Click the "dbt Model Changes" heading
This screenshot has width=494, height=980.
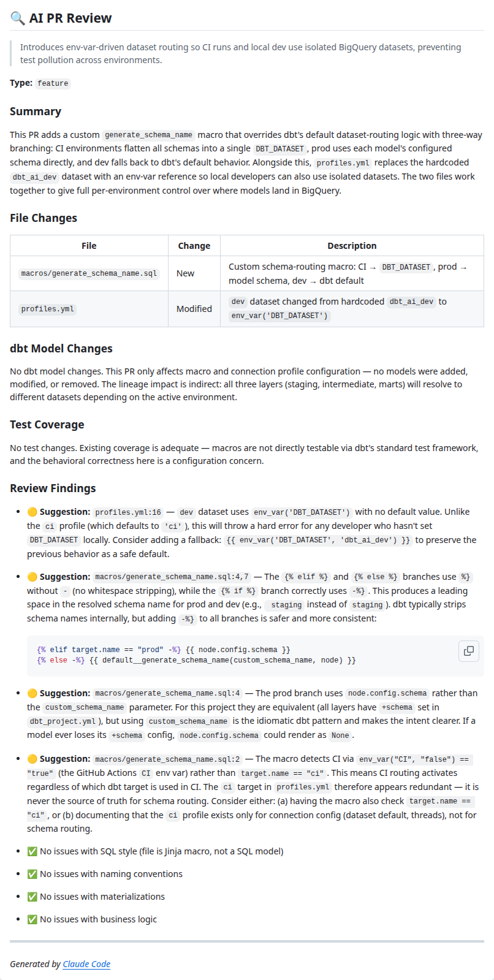click(61, 349)
